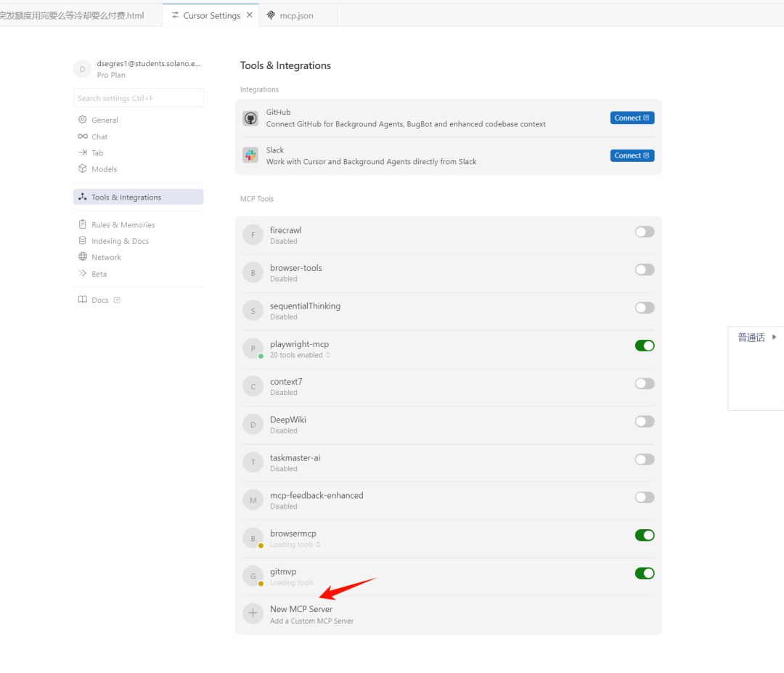Screen dimensions: 784x673
Task: Disable the playwright-mcp toggle
Action: 645,346
